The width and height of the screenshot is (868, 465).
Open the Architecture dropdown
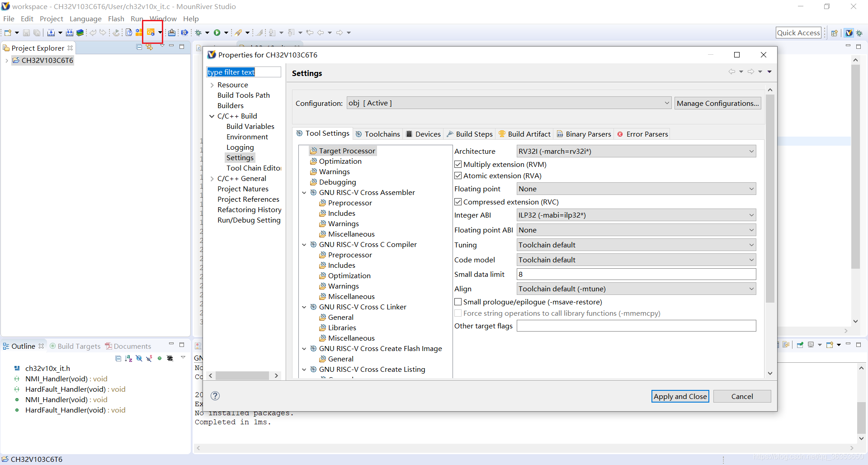tap(636, 151)
